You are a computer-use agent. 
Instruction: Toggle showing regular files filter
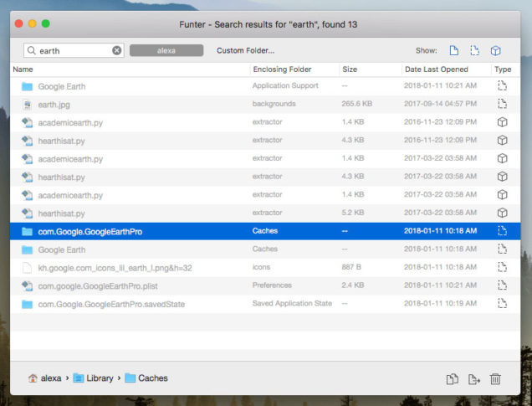(453, 50)
